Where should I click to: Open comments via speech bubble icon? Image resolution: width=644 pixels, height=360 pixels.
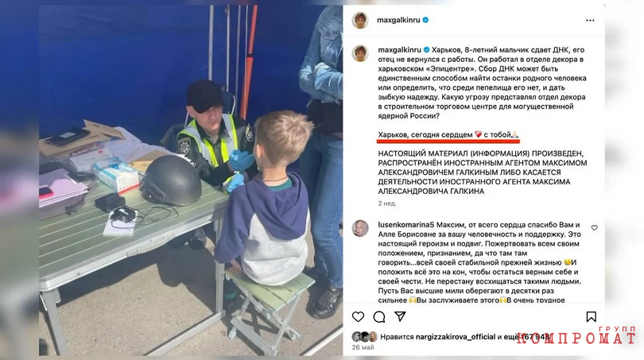(x=379, y=316)
